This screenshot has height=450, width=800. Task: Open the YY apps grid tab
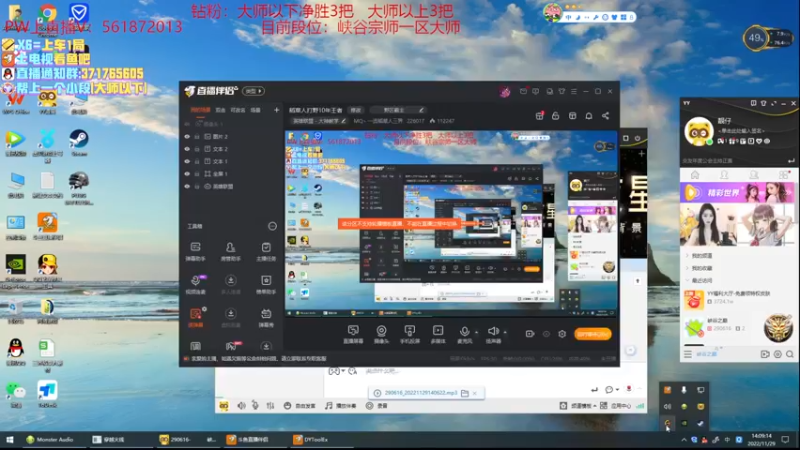tap(783, 175)
